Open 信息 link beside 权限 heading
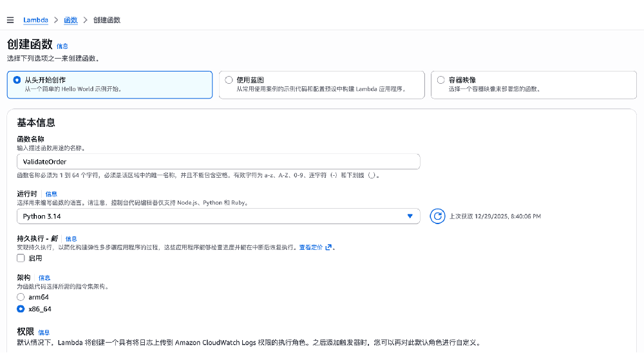Screen dimensions: 644x362 (x=44, y=332)
